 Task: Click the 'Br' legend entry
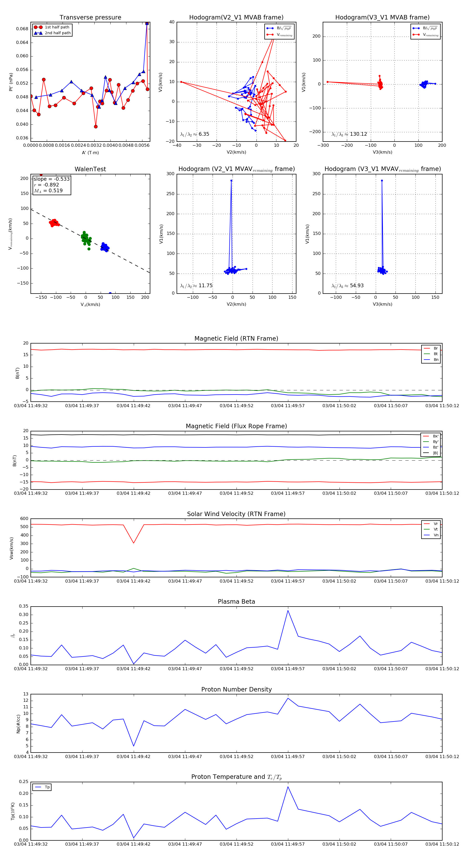tap(431, 349)
